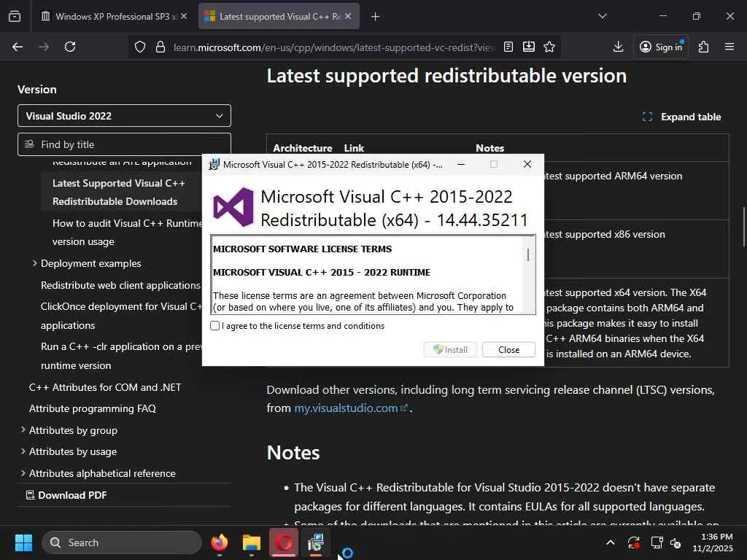Click Sign in button in toolbar
747x560 pixels.
661,47
